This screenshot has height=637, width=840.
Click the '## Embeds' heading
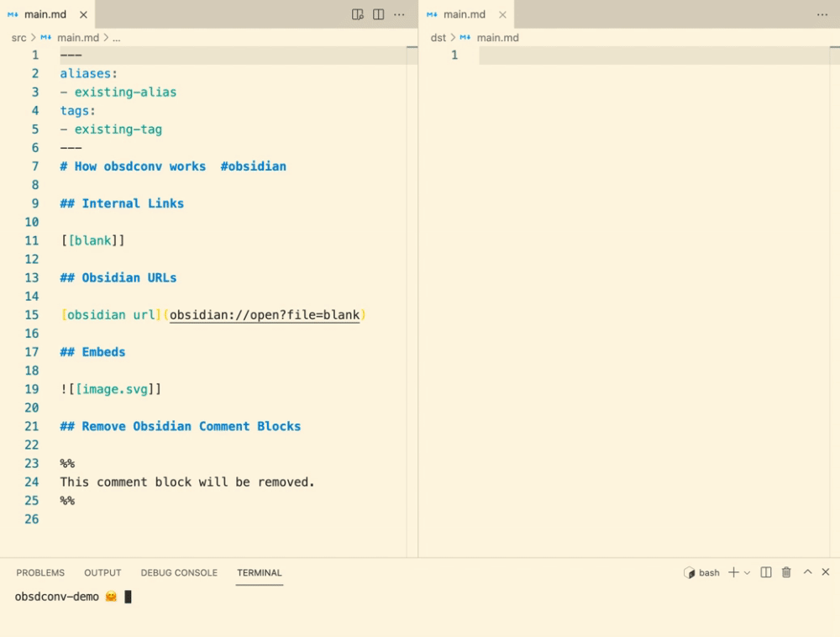[x=92, y=352]
